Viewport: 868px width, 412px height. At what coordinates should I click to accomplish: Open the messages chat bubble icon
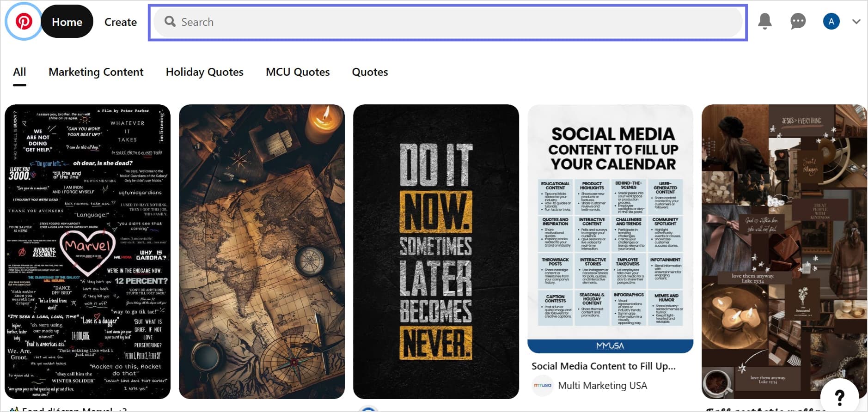tap(798, 21)
